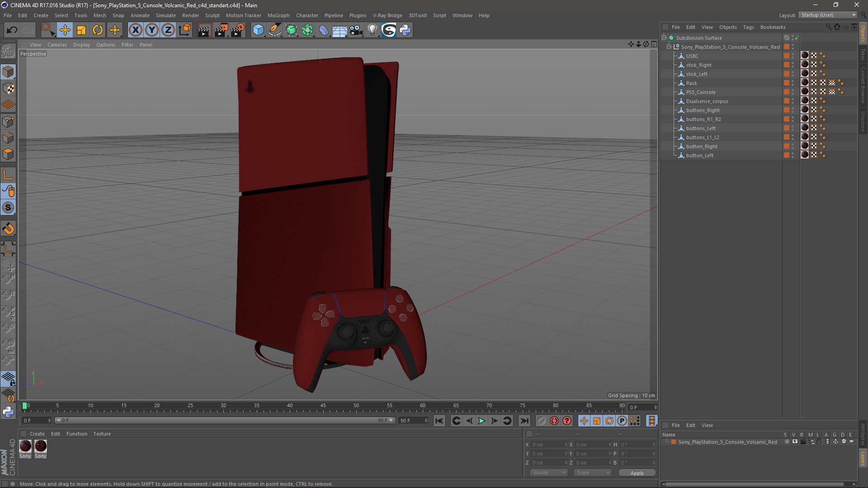
Task: Switch to Polygons mode in sidebar
Action: 8,154
